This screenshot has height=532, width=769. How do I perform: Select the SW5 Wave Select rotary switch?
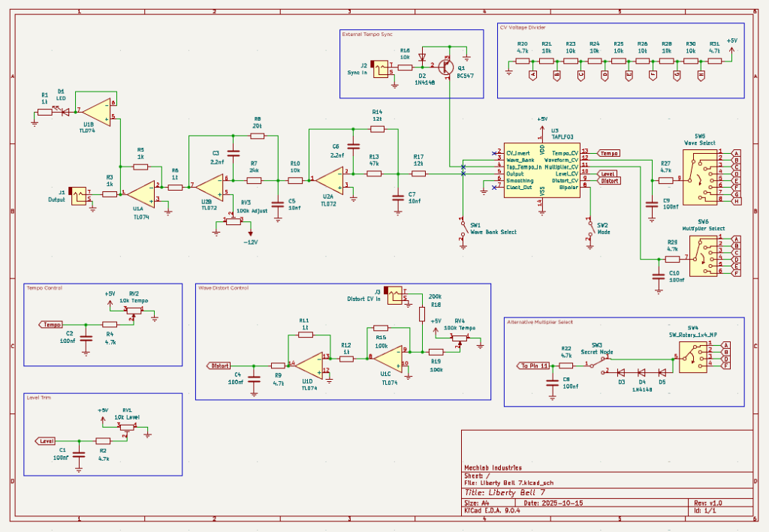click(x=700, y=176)
